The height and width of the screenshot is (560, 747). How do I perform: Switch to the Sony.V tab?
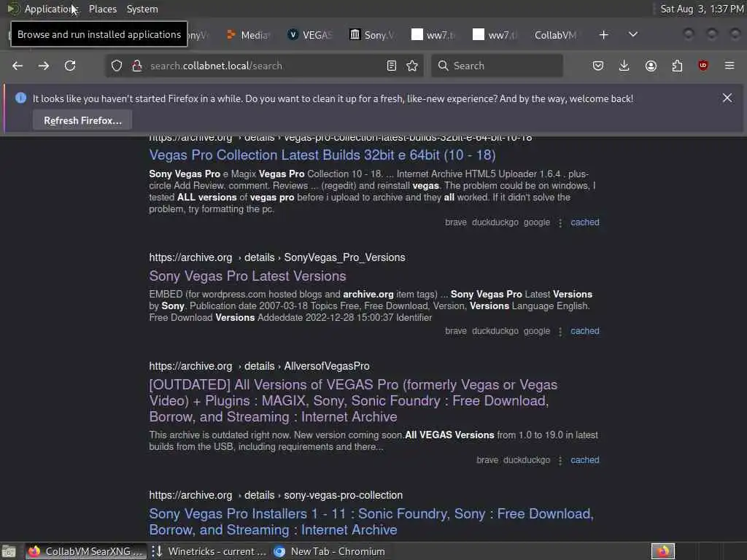tap(373, 35)
